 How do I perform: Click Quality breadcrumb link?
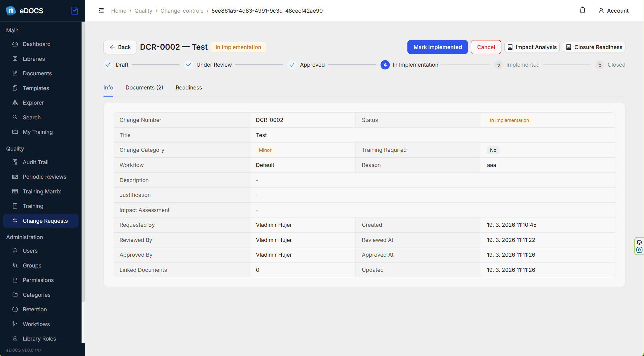tap(143, 11)
